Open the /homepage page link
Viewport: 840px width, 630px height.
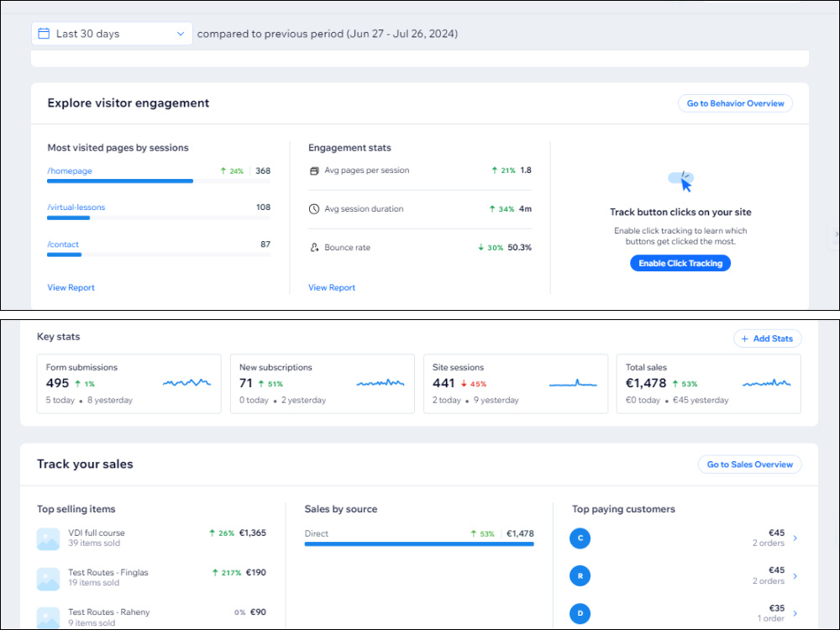coord(70,171)
